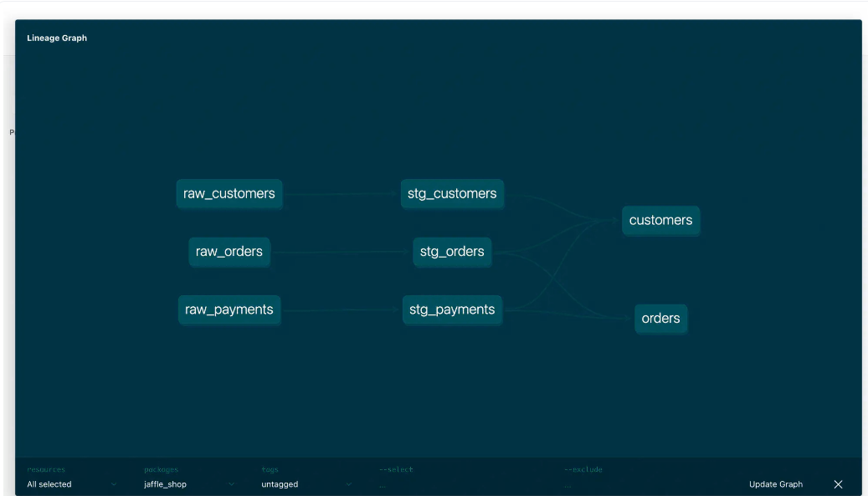
Task: Click the edge from raw_customers to stg_customers
Action: (x=342, y=195)
